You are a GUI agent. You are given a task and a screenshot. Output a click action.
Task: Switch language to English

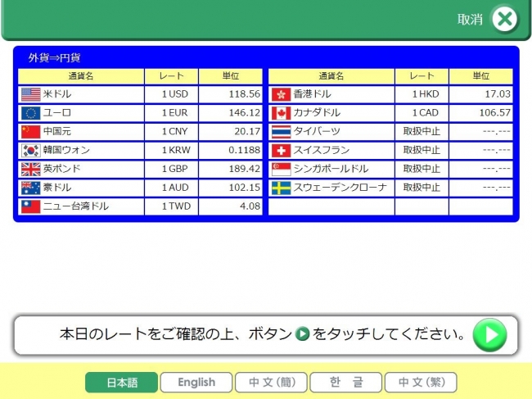tap(196, 383)
